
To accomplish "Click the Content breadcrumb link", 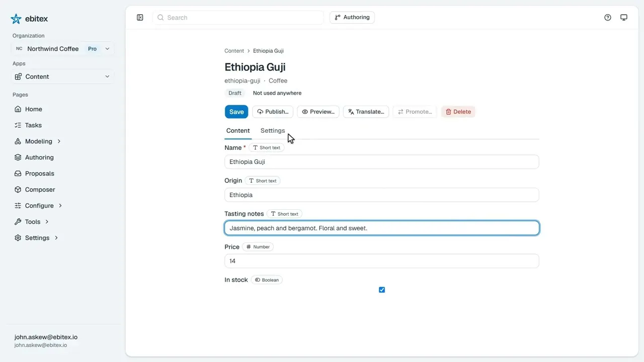I will pyautogui.click(x=234, y=51).
